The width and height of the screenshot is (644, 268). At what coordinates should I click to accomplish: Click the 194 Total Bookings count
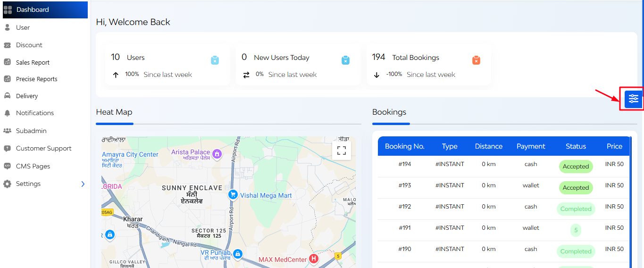click(378, 57)
